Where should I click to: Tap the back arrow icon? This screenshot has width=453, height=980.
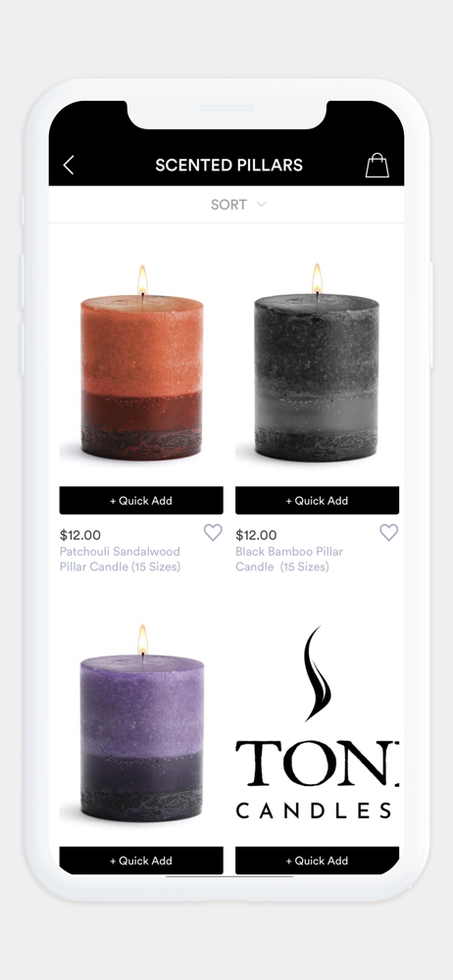click(x=69, y=166)
